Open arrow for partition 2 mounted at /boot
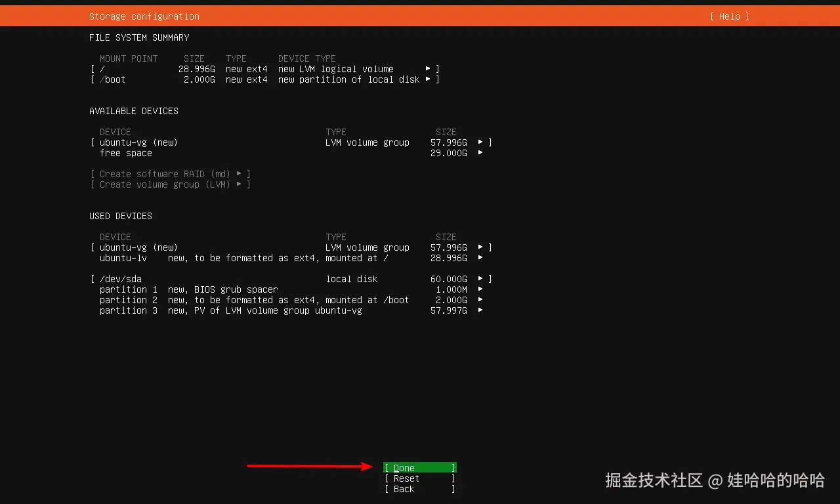 click(x=480, y=300)
